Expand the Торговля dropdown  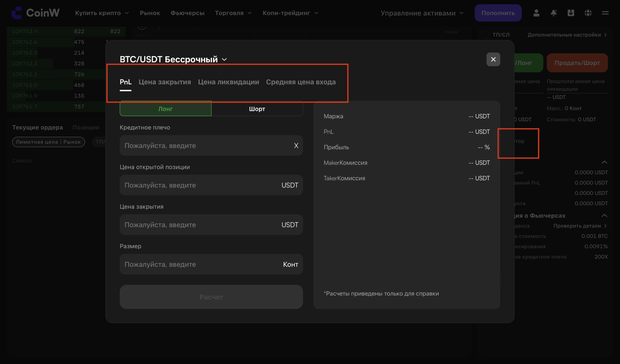233,13
